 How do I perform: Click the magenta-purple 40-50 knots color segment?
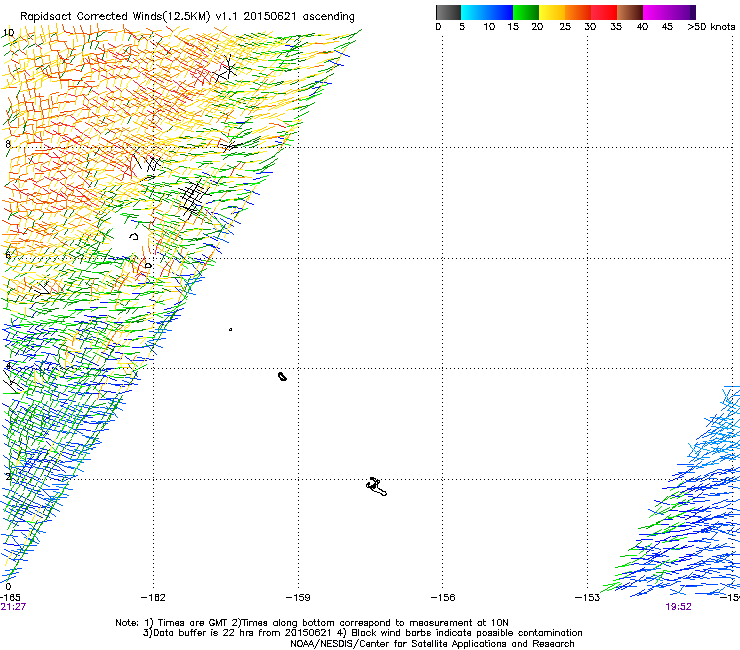click(x=669, y=12)
